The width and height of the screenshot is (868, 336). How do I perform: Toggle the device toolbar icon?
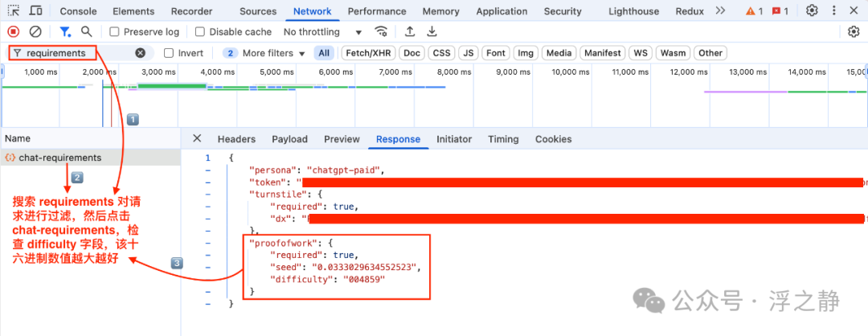[x=36, y=11]
